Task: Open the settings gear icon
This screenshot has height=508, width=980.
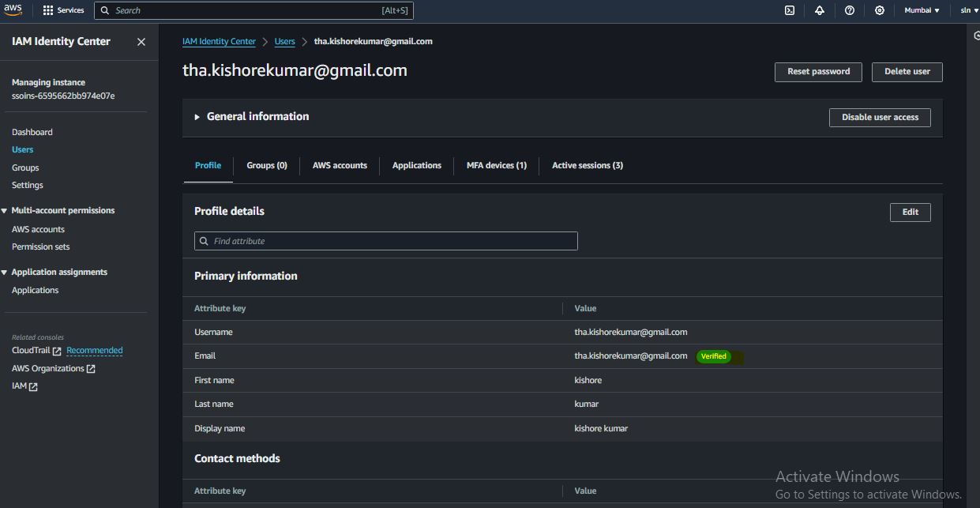Action: [x=880, y=10]
